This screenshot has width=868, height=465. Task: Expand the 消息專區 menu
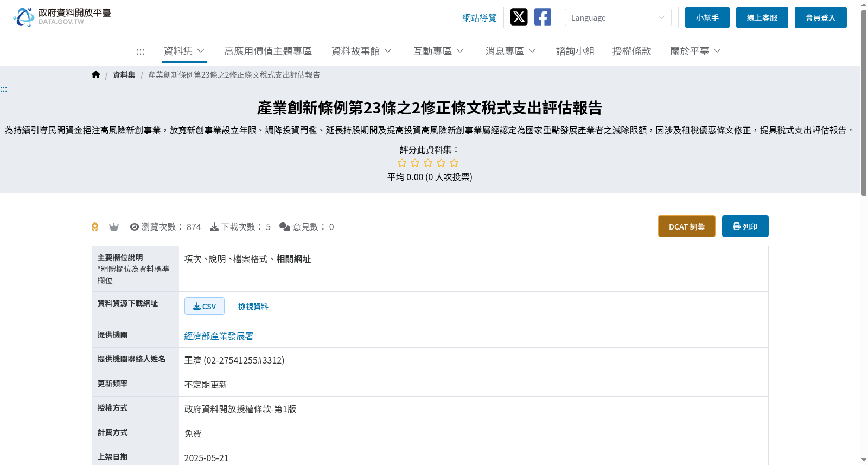tap(510, 51)
